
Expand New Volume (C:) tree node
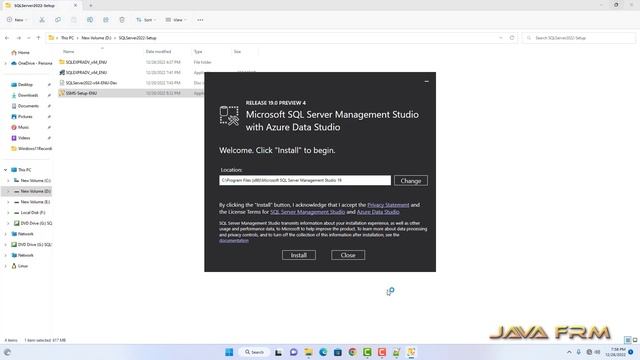pos(8,180)
